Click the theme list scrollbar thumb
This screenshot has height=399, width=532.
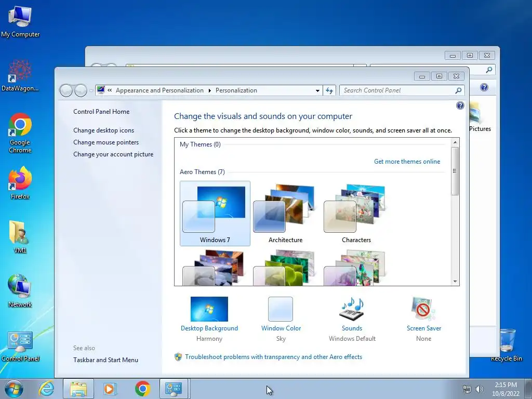point(455,171)
